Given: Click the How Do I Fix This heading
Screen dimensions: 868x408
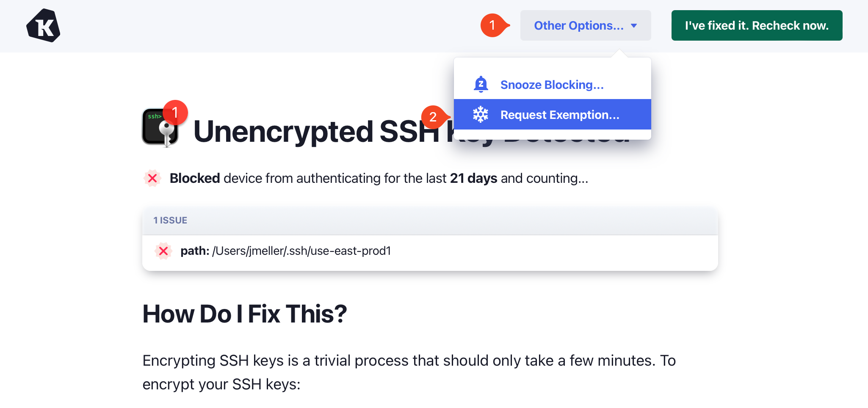Looking at the screenshot, I should (x=245, y=314).
